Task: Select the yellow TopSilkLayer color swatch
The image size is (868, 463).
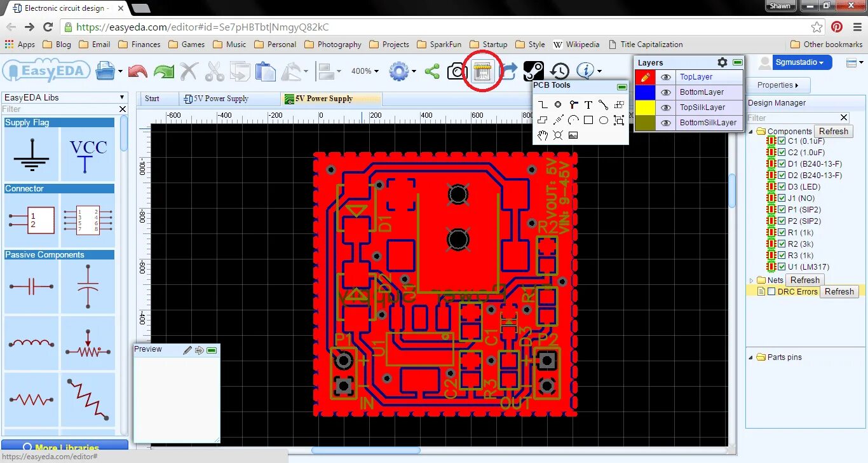Action: 645,107
